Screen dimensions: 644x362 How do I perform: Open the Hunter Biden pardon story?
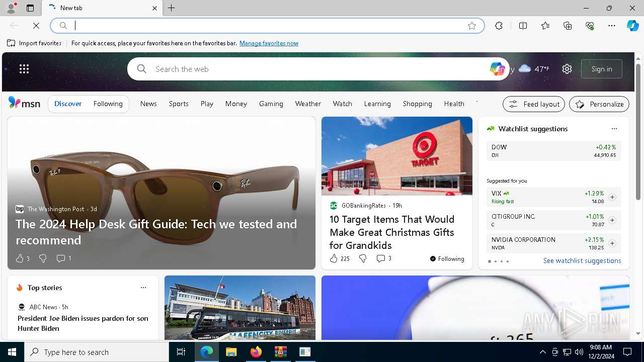(83, 323)
